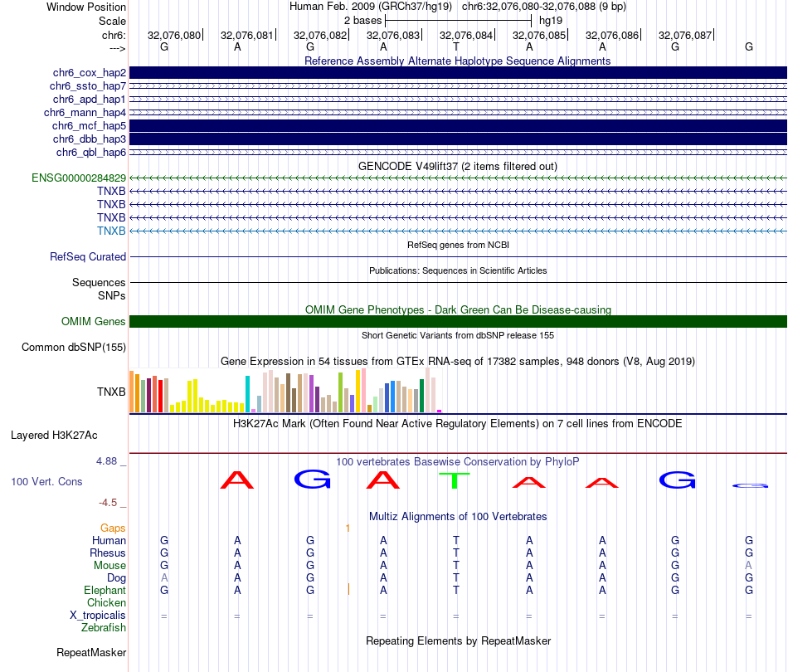Open the Common dbSNP(155) track label
This screenshot has height=672, width=788.
coord(73,348)
